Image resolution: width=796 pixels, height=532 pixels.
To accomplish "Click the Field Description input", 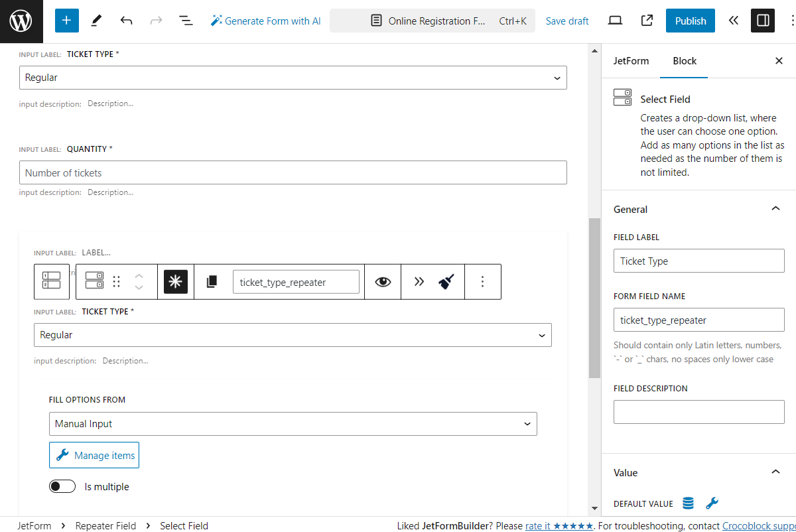I will pyautogui.click(x=698, y=412).
